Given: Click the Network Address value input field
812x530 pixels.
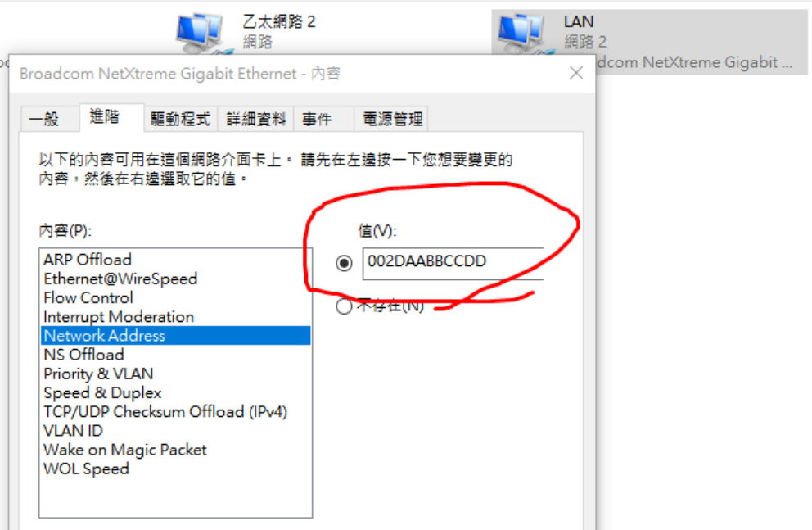Looking at the screenshot, I should click(453, 263).
